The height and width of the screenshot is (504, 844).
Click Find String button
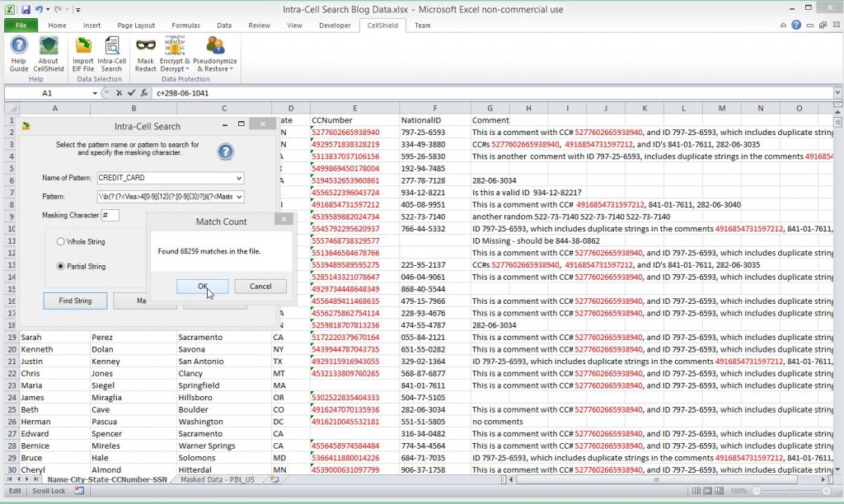(x=75, y=301)
